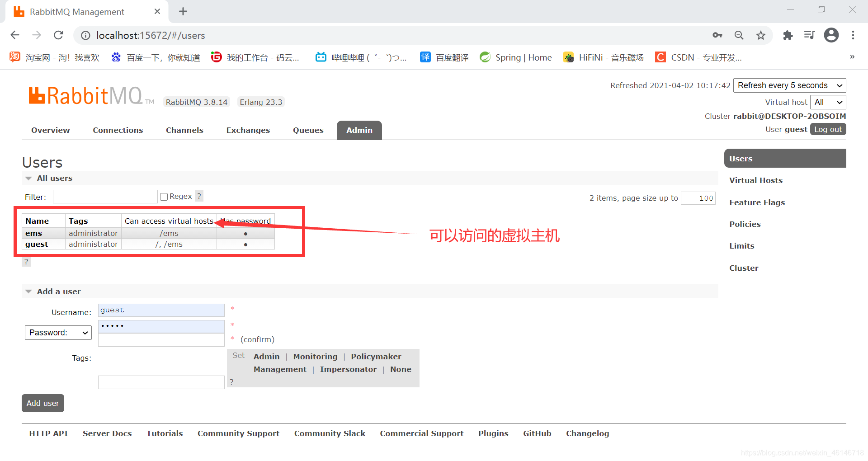The height and width of the screenshot is (461, 868).
Task: Open tags help question mark
Action: [231, 382]
